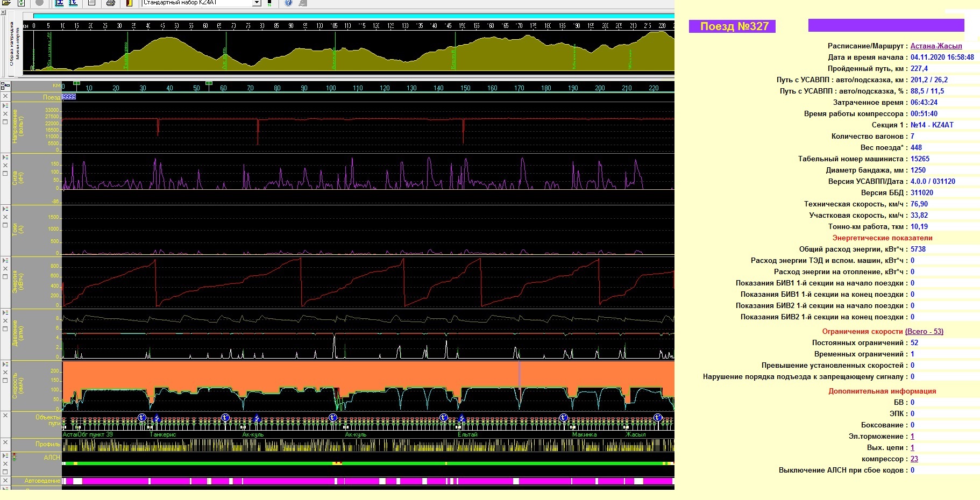
Task: Click the Поезд number field 9999
Action: point(69,97)
